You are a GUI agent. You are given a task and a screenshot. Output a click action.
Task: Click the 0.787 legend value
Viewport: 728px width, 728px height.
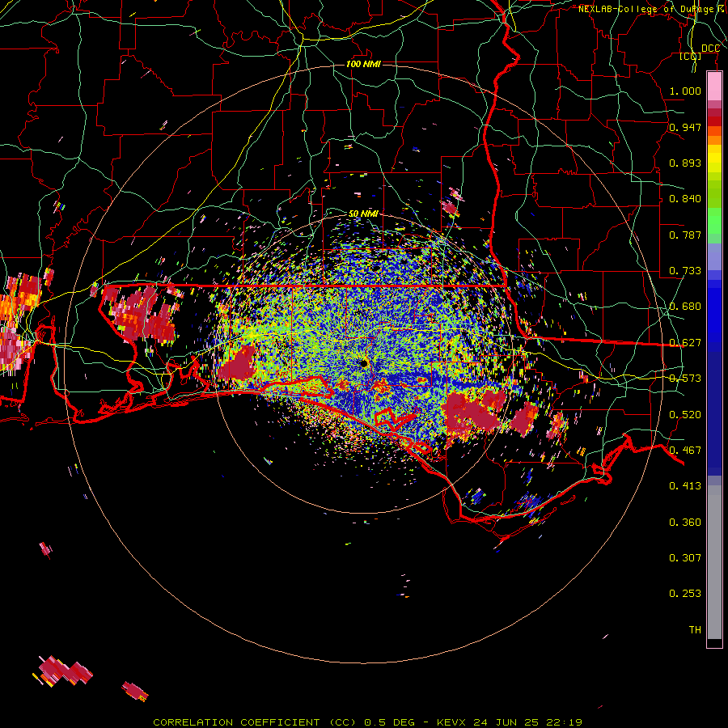[x=685, y=235]
